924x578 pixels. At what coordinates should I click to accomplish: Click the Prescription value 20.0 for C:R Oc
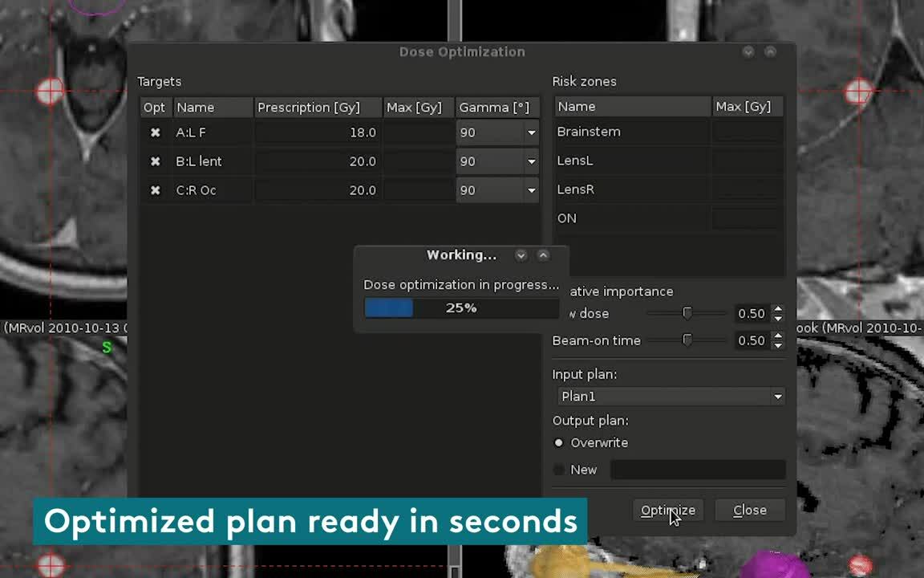click(318, 190)
